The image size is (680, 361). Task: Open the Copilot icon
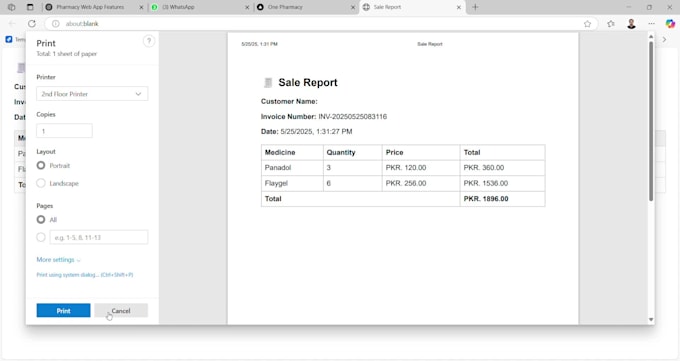pyautogui.click(x=670, y=24)
